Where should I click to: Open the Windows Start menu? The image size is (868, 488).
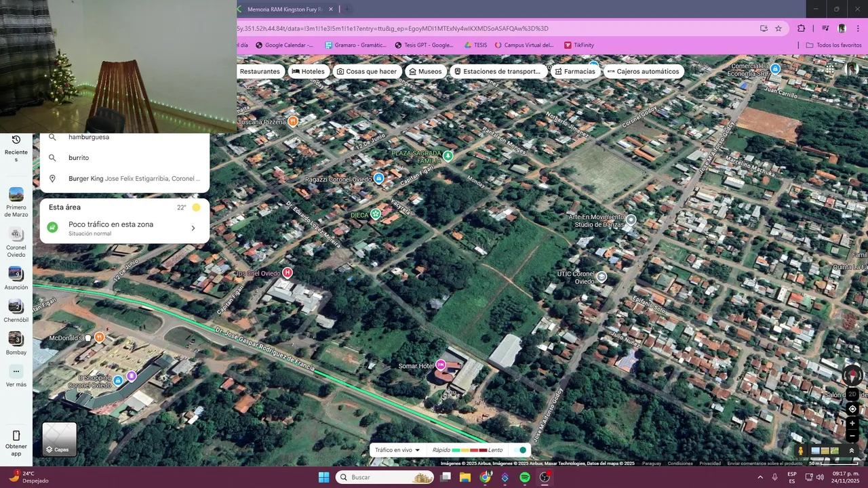coord(323,477)
